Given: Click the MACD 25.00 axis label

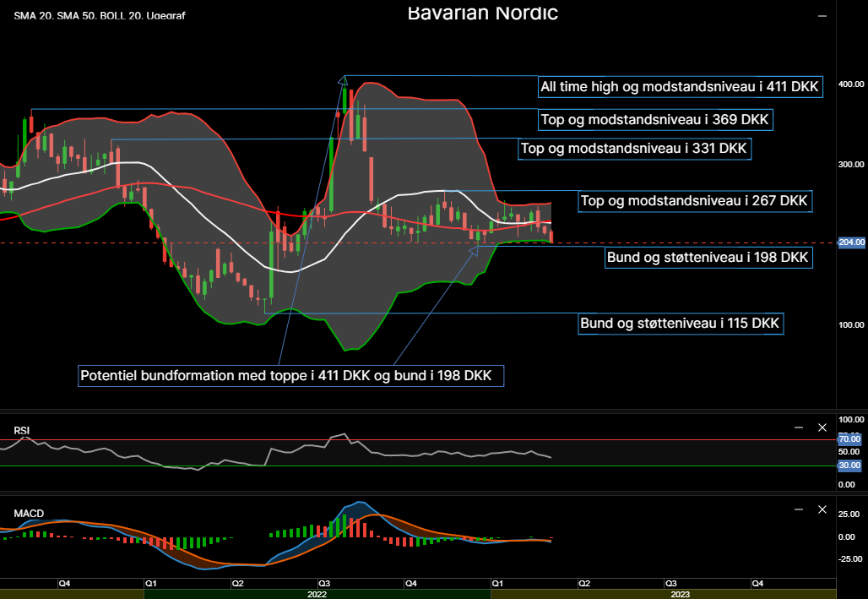Looking at the screenshot, I should (849, 515).
